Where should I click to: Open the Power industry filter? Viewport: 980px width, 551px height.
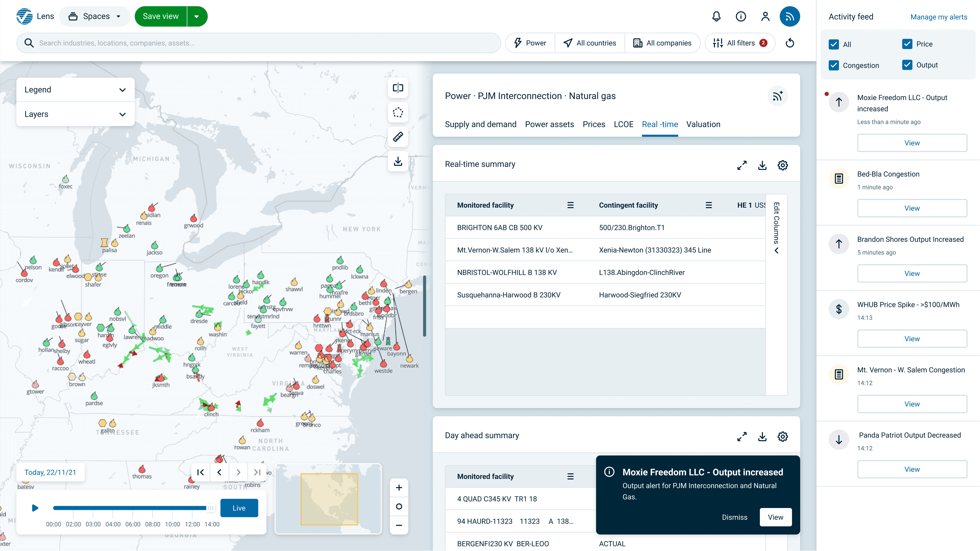pos(530,43)
